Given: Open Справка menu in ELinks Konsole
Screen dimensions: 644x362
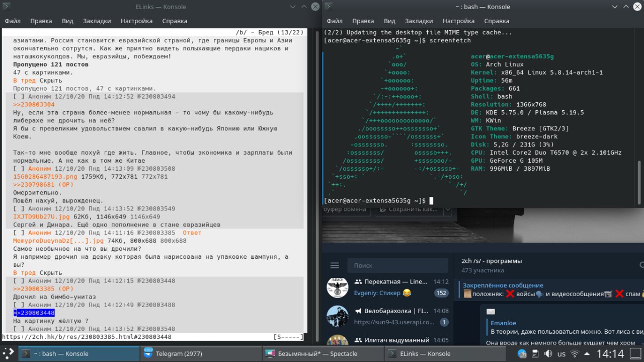Looking at the screenshot, I should (175, 21).
